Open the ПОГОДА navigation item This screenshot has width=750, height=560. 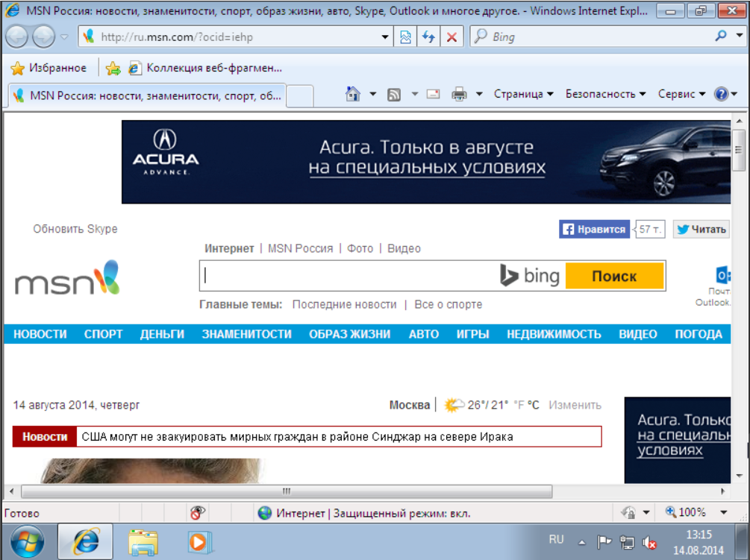699,334
